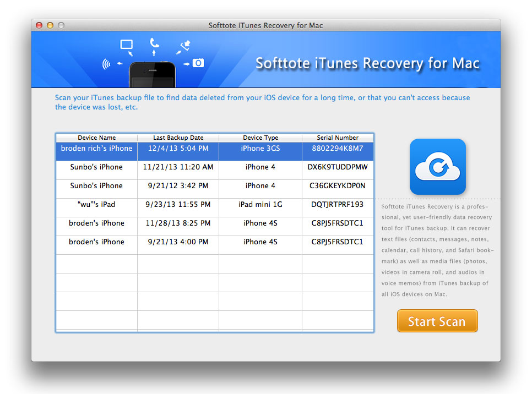532x394 pixels.
Task: Sort by the Last Backup Date column header
Action: point(178,138)
